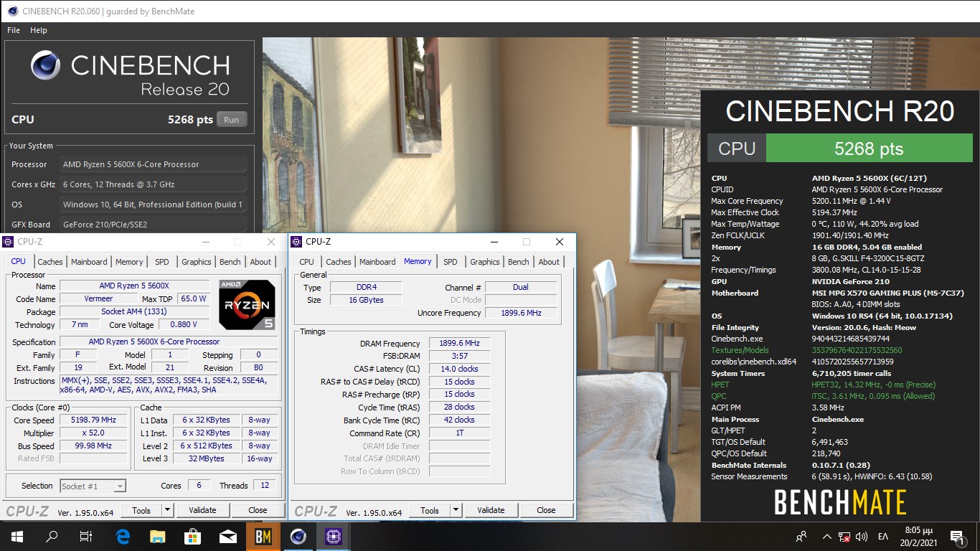Click the CAS# Latency value 14.0 clocks
Viewport: 980px width, 551px height.
point(459,369)
